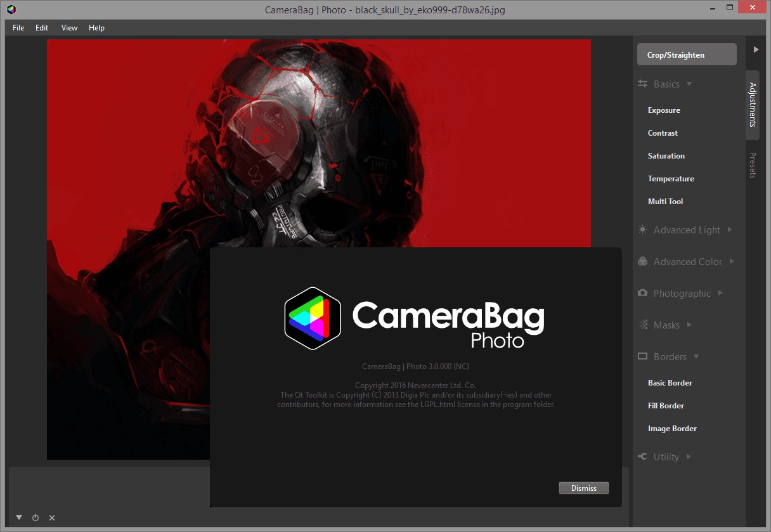Image resolution: width=771 pixels, height=532 pixels.
Task: Add a Saturation adjustment
Action: click(x=666, y=156)
